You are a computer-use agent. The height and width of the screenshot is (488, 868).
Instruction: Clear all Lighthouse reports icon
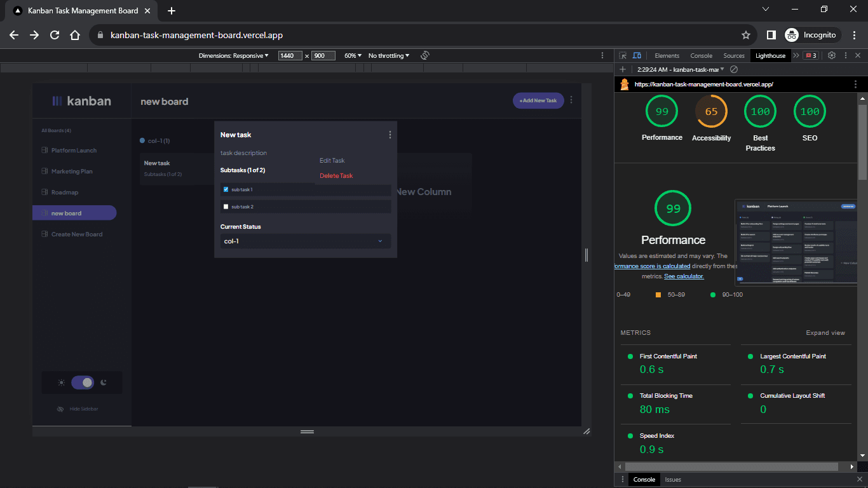[x=734, y=69]
